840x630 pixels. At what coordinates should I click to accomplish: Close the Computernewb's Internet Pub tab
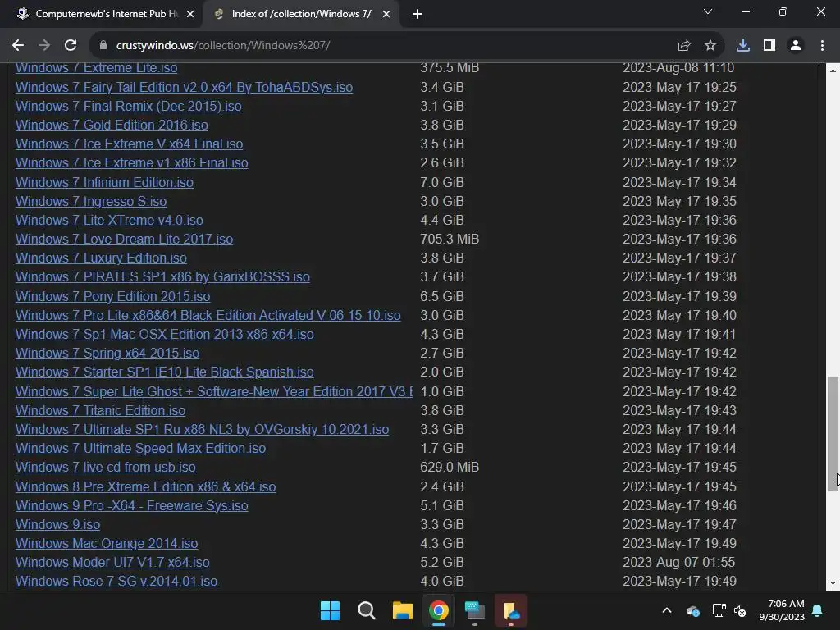[x=190, y=14]
